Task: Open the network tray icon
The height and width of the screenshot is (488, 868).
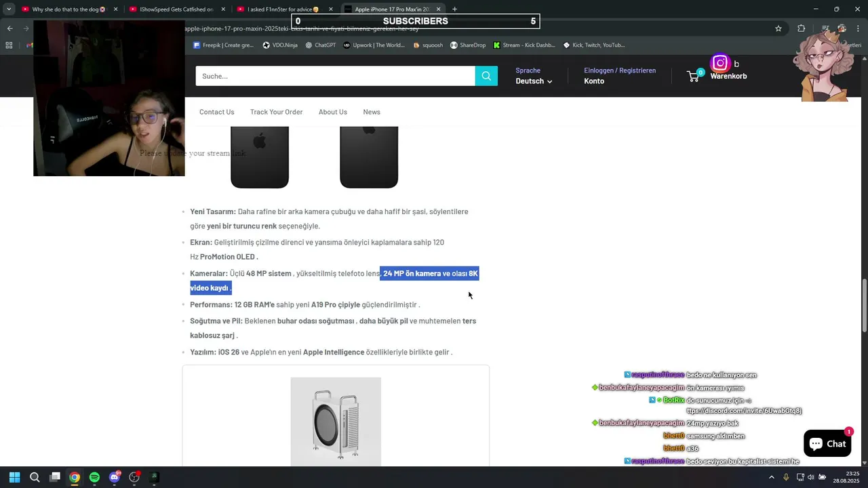Action: pyautogui.click(x=800, y=477)
